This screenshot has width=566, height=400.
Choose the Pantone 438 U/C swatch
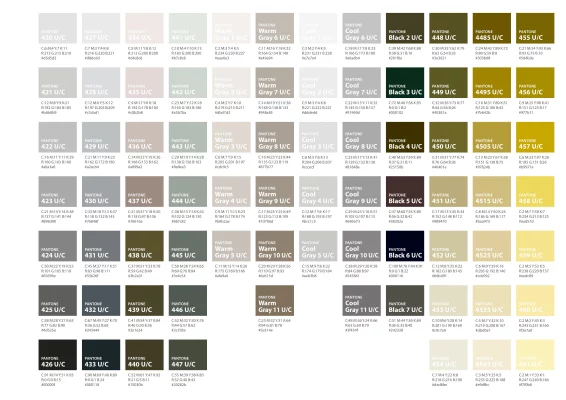(144, 246)
